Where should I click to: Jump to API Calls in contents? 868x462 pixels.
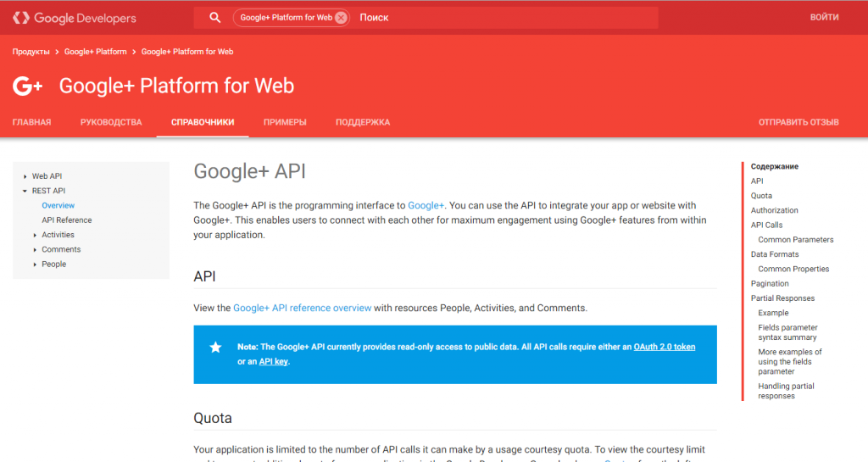coord(766,225)
